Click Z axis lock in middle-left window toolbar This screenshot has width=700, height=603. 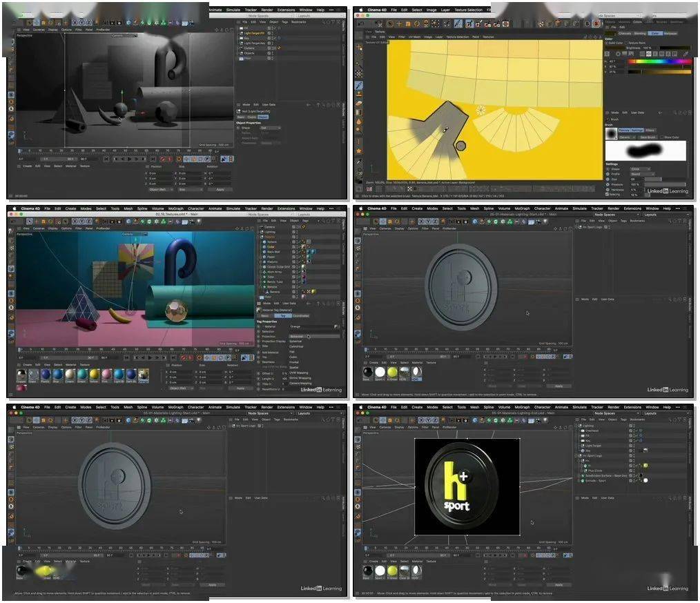pos(88,221)
